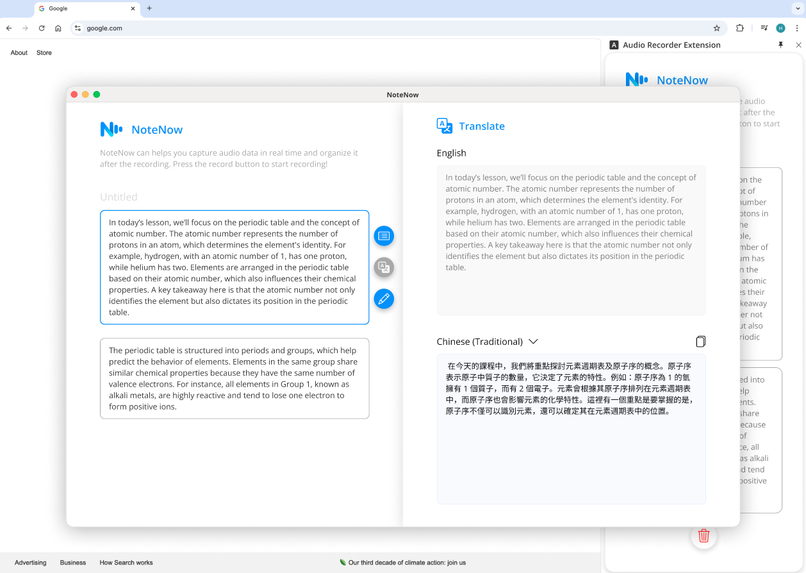Open the browser extensions puzzle icon

(x=740, y=28)
